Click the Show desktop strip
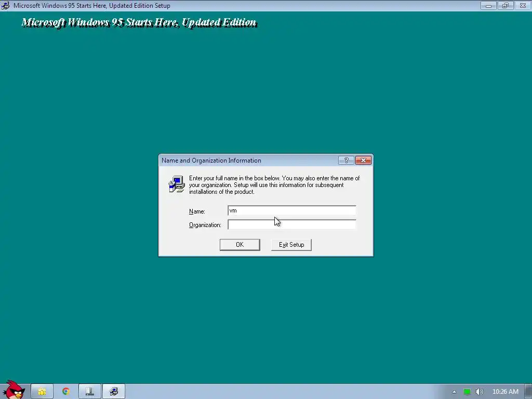The image size is (532, 399). click(x=528, y=392)
